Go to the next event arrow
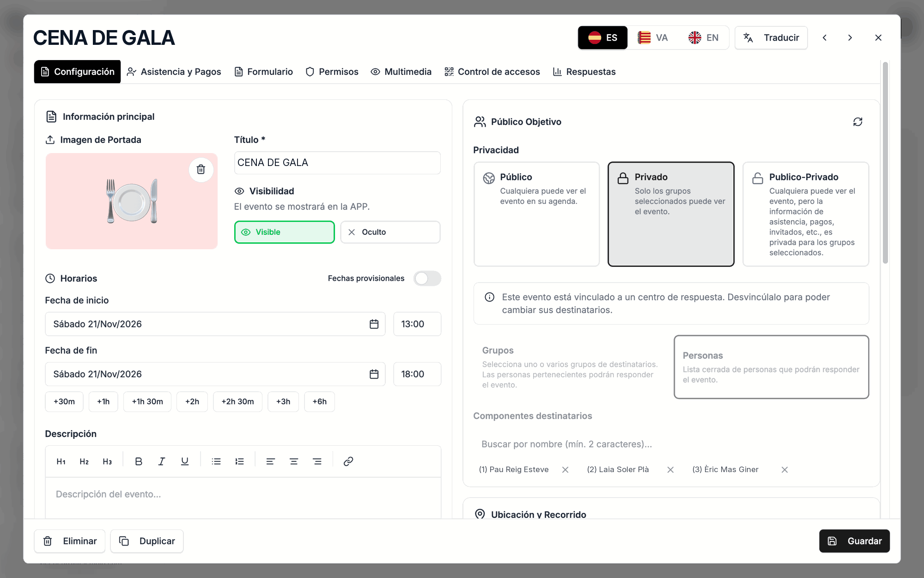The image size is (924, 578). point(850,38)
